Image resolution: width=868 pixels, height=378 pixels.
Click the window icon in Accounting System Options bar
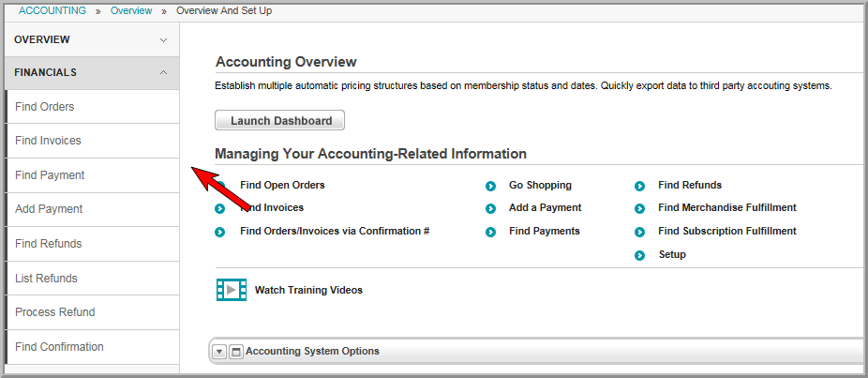point(236,352)
